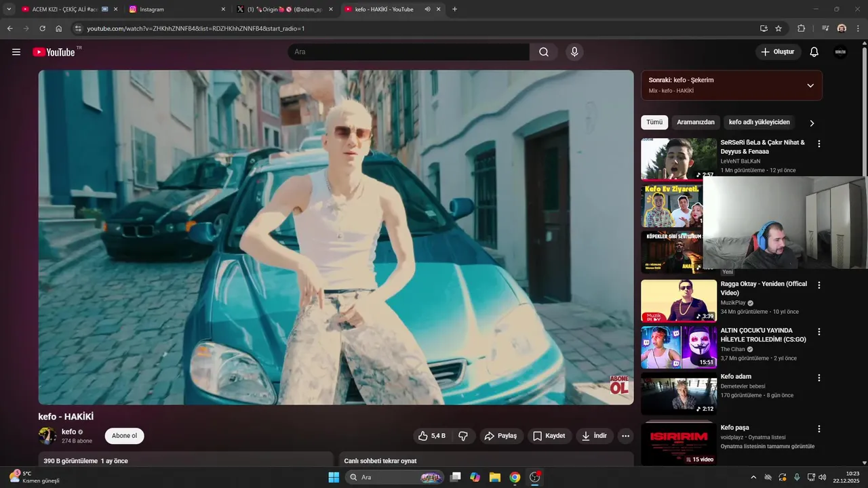The image size is (868, 488).
Task: Open YouTube notifications bell
Action: coord(814,52)
